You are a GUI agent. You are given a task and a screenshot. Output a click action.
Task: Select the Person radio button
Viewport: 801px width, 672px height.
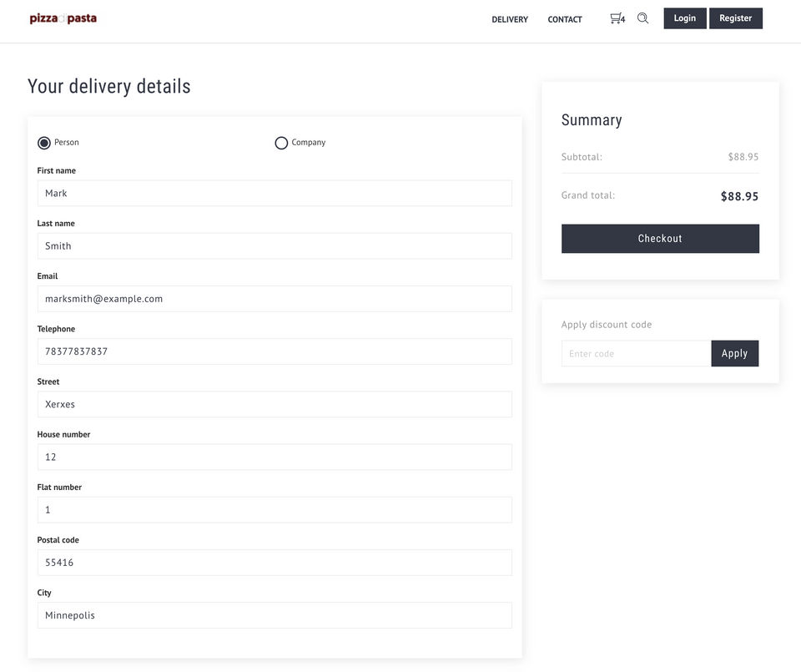44,143
